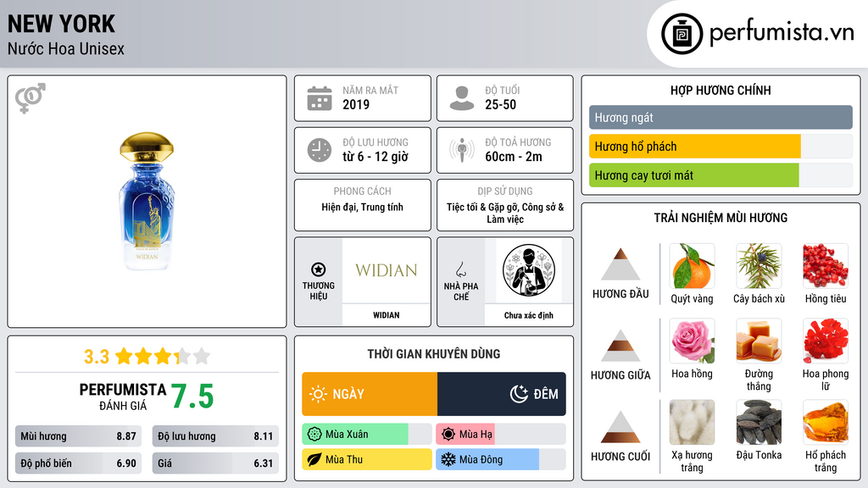
Task: Click the star badge icon above Thương hiệu
Action: coord(319,269)
